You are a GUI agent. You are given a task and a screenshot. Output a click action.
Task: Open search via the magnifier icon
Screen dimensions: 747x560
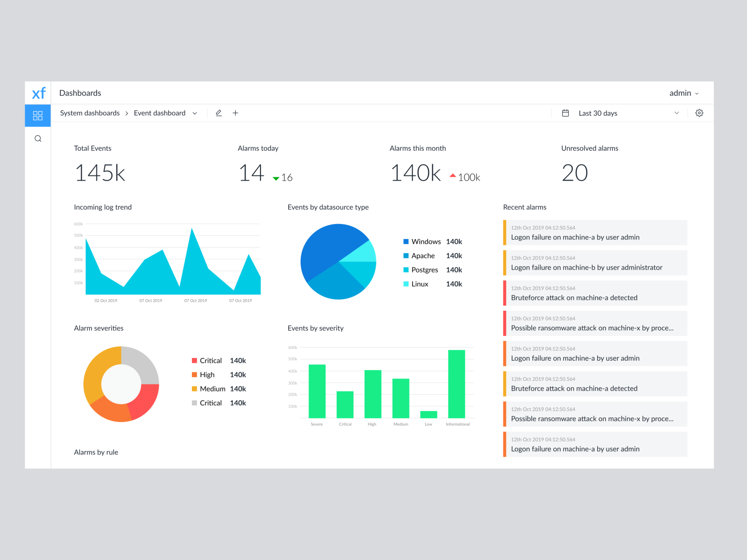coord(38,139)
